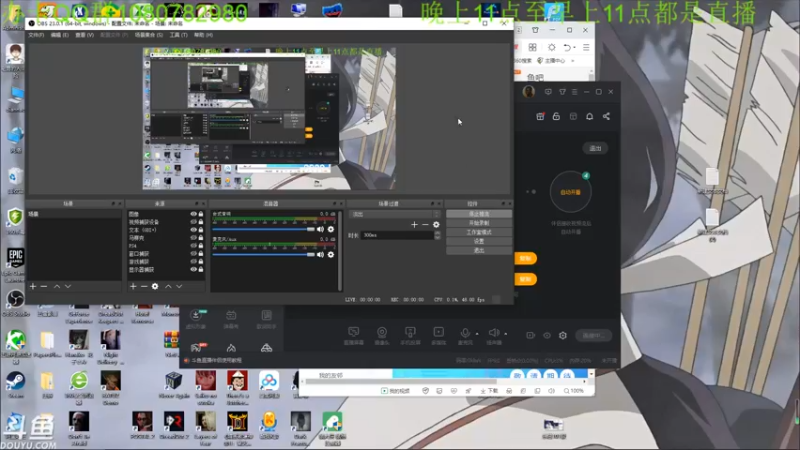This screenshot has width=800, height=450.
Task: Click the gift box icon in Douyu panel
Action: click(540, 116)
